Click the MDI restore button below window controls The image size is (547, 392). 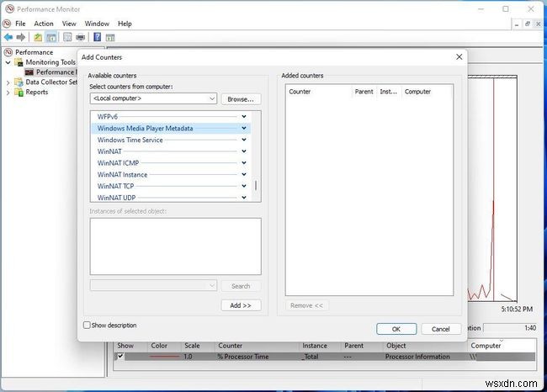(x=528, y=24)
